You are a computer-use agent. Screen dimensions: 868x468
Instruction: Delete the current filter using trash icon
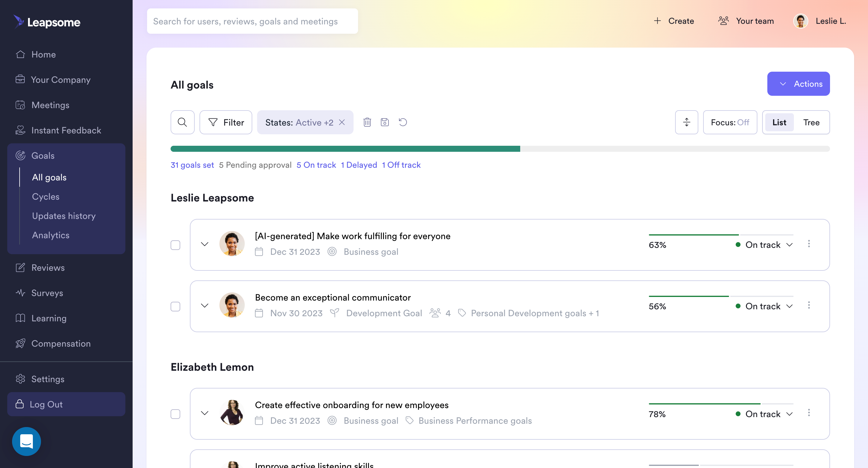pyautogui.click(x=367, y=122)
